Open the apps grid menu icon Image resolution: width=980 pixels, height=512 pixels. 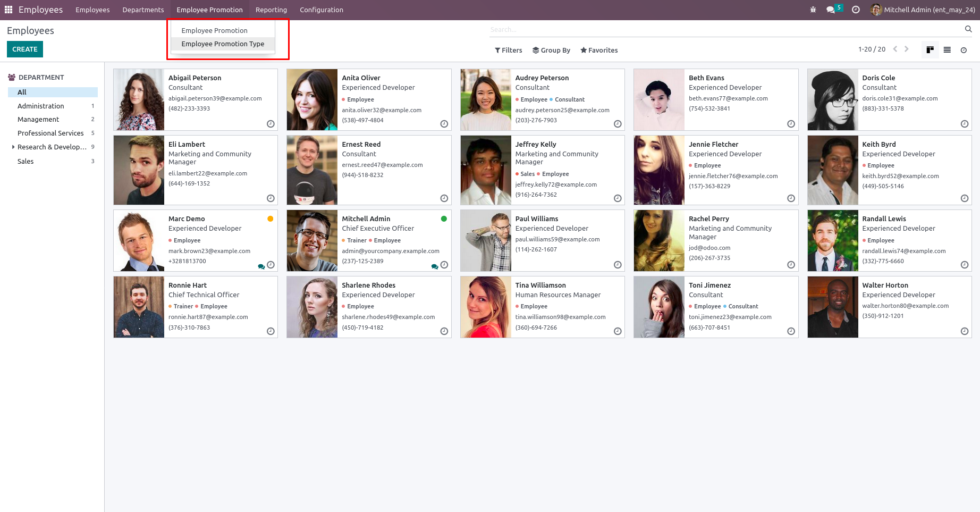(x=9, y=10)
